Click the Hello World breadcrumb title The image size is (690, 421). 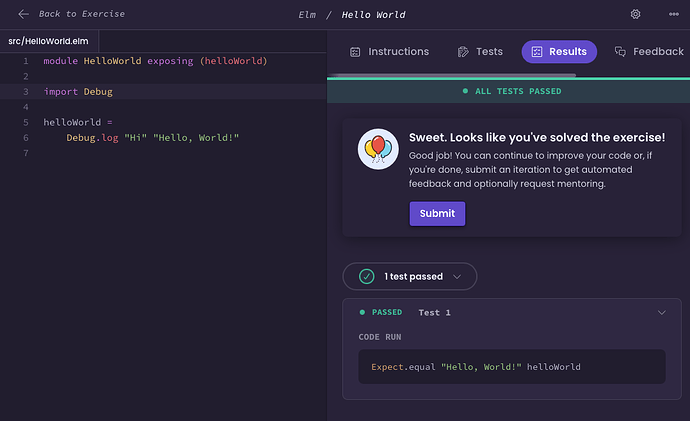coord(373,15)
